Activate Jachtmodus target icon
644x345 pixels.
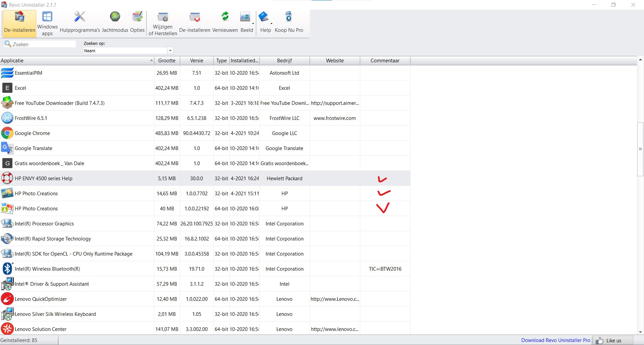click(x=115, y=16)
